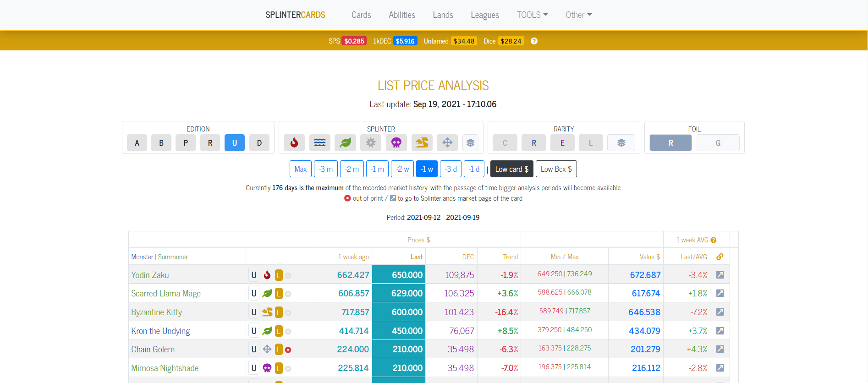Filter by Neutral splinter arrows icon

click(447, 143)
